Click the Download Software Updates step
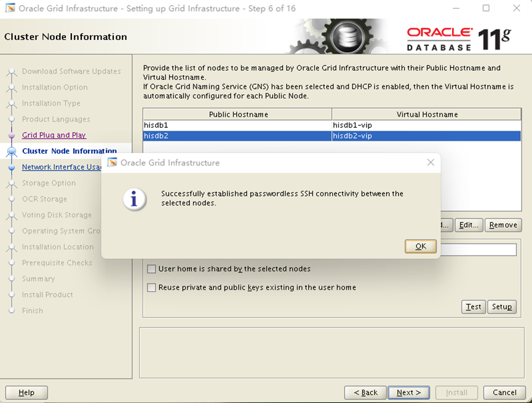 point(71,71)
